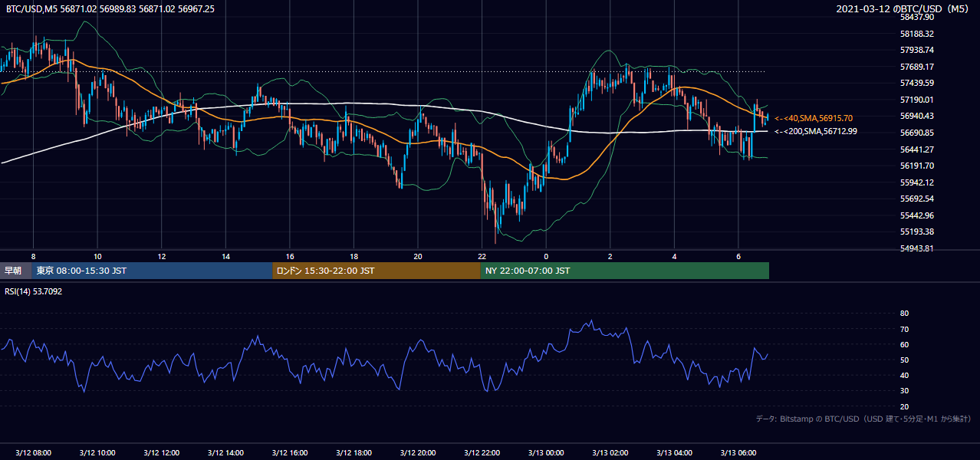Click the 早朝 session block

coord(15,271)
